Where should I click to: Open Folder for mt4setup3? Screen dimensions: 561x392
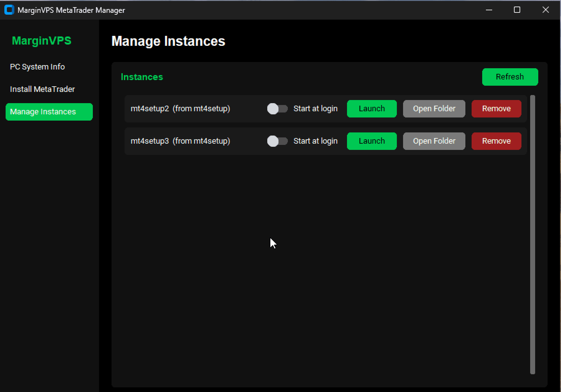coord(434,141)
